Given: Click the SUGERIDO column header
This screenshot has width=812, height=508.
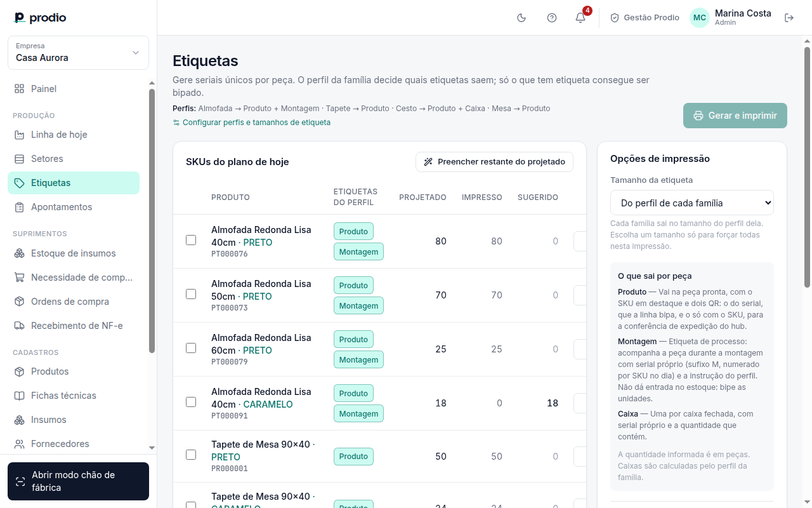Looking at the screenshot, I should coord(538,197).
